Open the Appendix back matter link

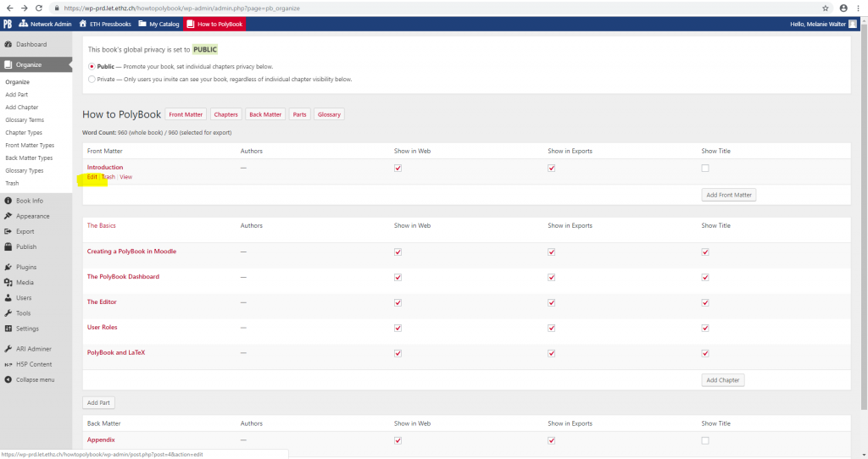point(101,440)
